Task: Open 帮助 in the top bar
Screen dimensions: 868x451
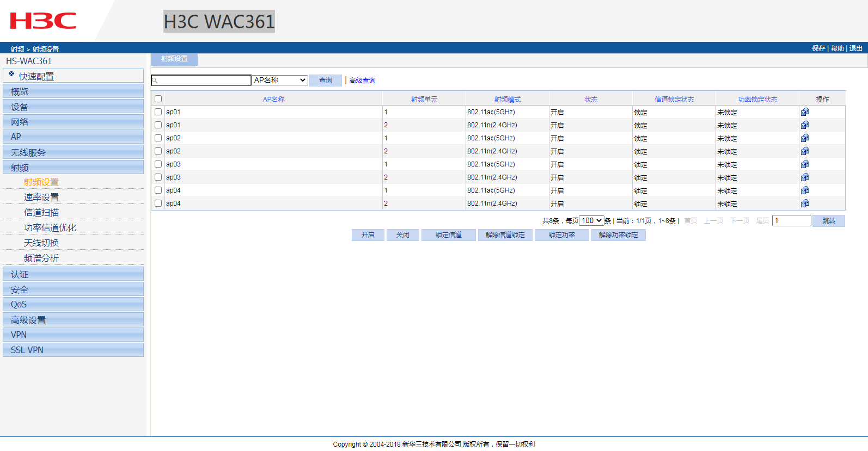Action: click(x=837, y=48)
